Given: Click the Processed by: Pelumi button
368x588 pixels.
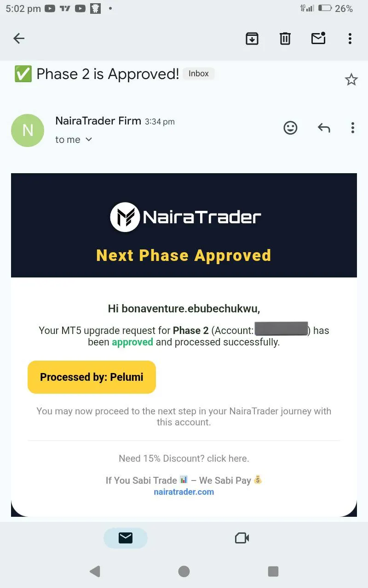Looking at the screenshot, I should tap(92, 377).
